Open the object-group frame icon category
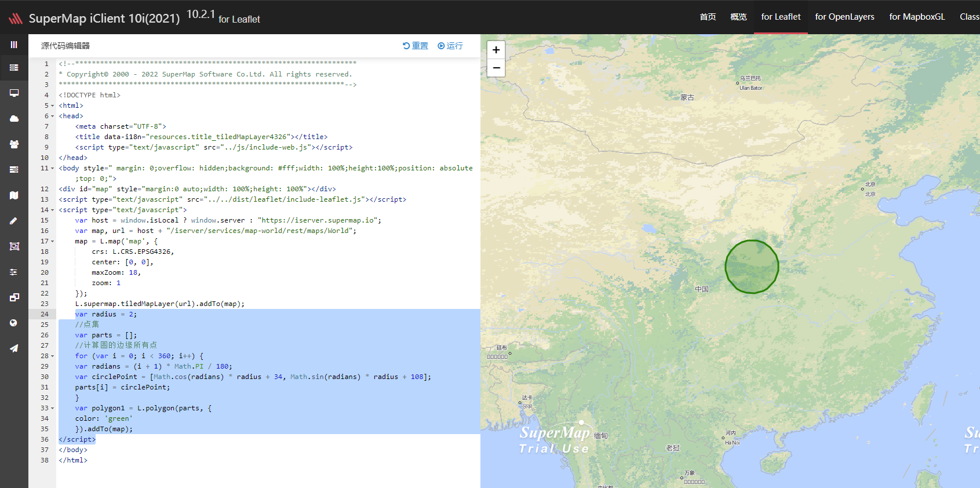980x488 pixels. click(x=14, y=246)
